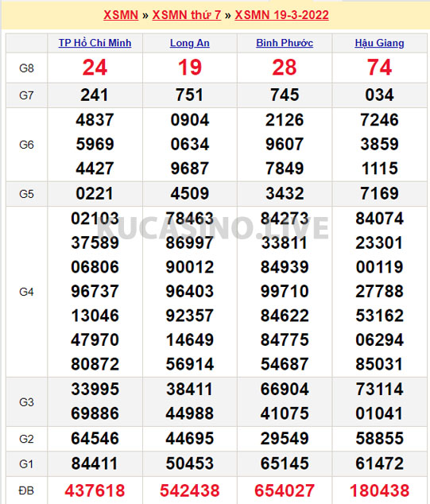This screenshot has height=504, width=430.
Task: Click the G1 number 84411
Action: 95,463
